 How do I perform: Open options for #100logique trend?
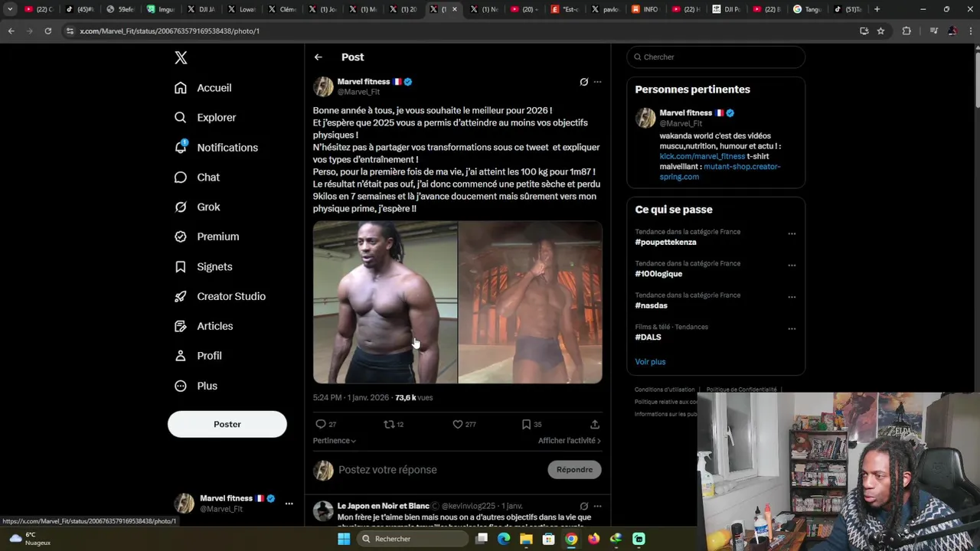click(792, 266)
